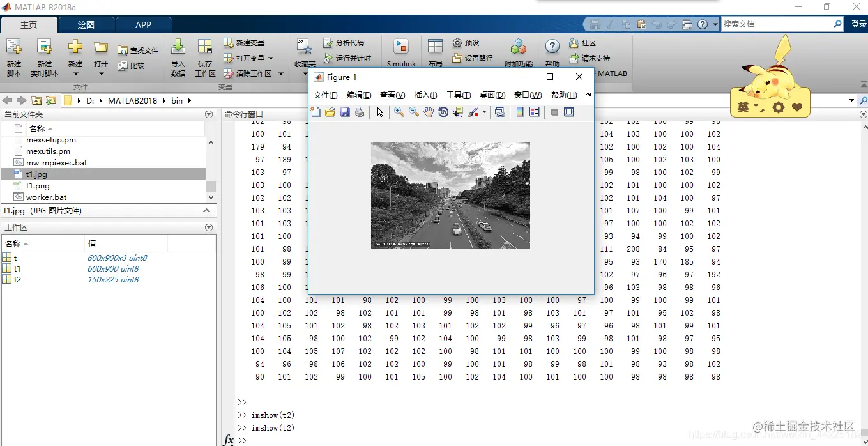
Task: Click Help (帮助) question mark icon
Action: (552, 46)
